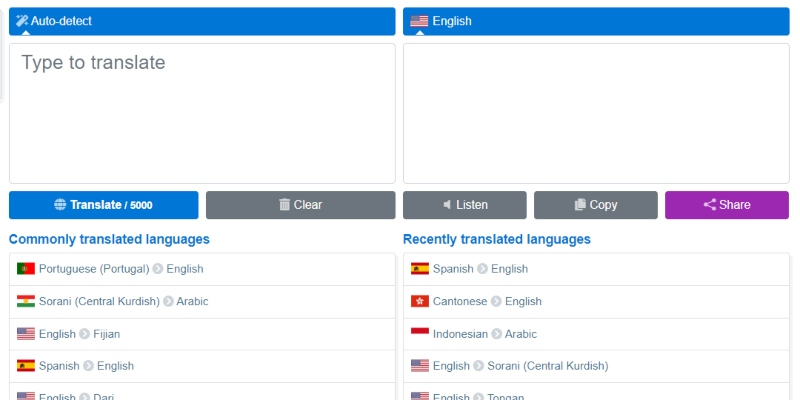The image size is (800, 400).
Task: Open the Auto-detect source language selector
Action: coord(202,21)
